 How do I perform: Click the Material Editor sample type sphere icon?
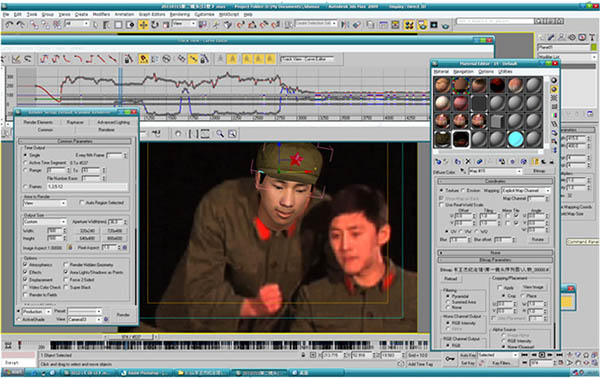coord(553,80)
